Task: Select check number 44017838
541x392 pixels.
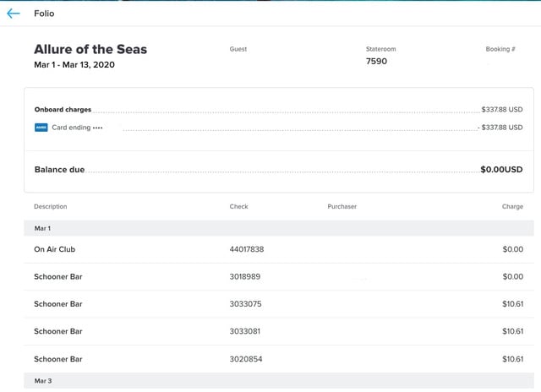Action: pos(247,249)
